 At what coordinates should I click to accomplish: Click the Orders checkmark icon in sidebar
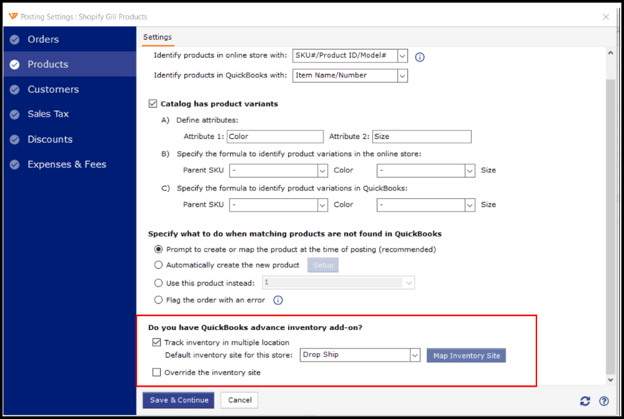[15, 40]
